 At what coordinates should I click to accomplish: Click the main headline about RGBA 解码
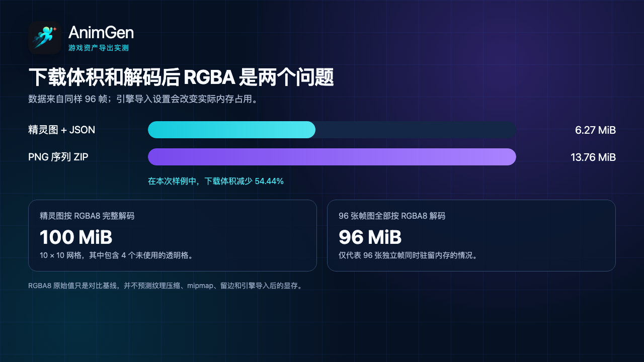click(x=181, y=77)
